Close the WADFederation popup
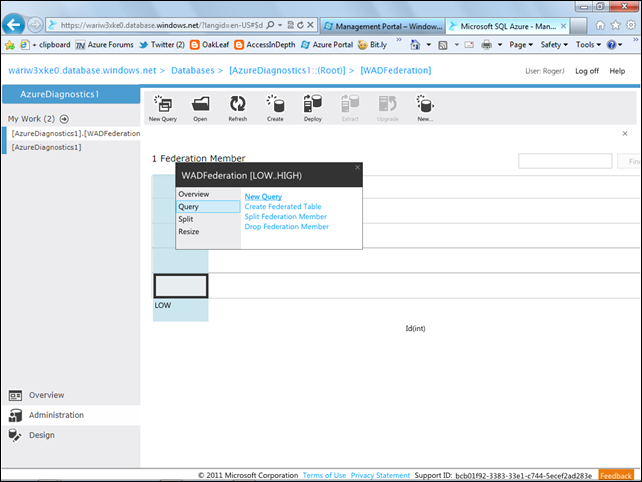 click(357, 167)
